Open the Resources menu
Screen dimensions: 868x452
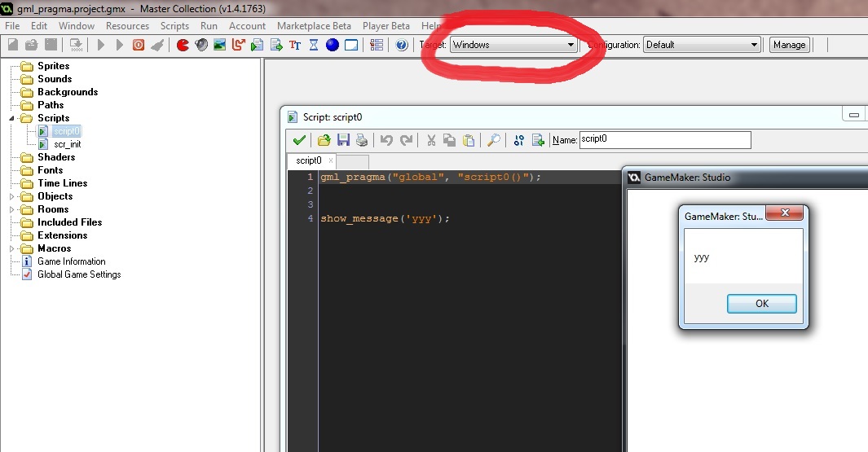[x=127, y=26]
